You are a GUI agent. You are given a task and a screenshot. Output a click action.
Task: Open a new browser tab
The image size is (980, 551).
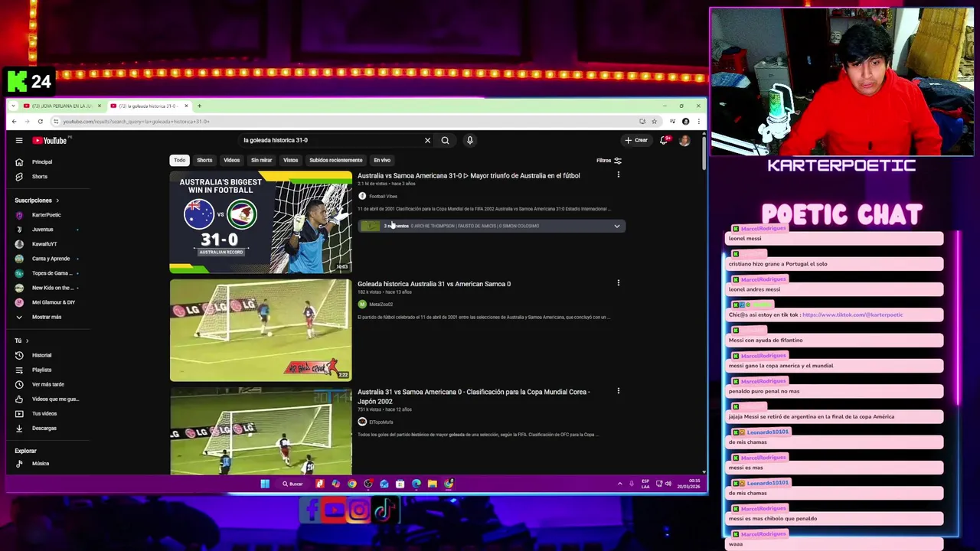pyautogui.click(x=199, y=106)
